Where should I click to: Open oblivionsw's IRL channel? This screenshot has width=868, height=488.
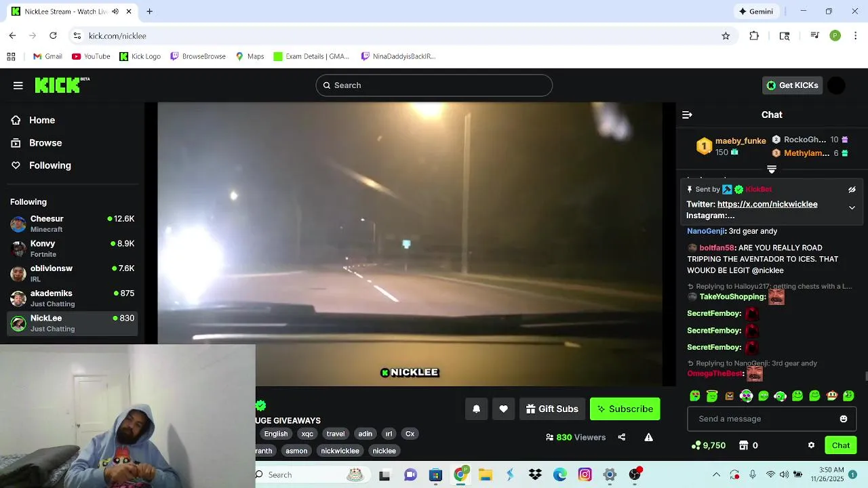tap(72, 273)
